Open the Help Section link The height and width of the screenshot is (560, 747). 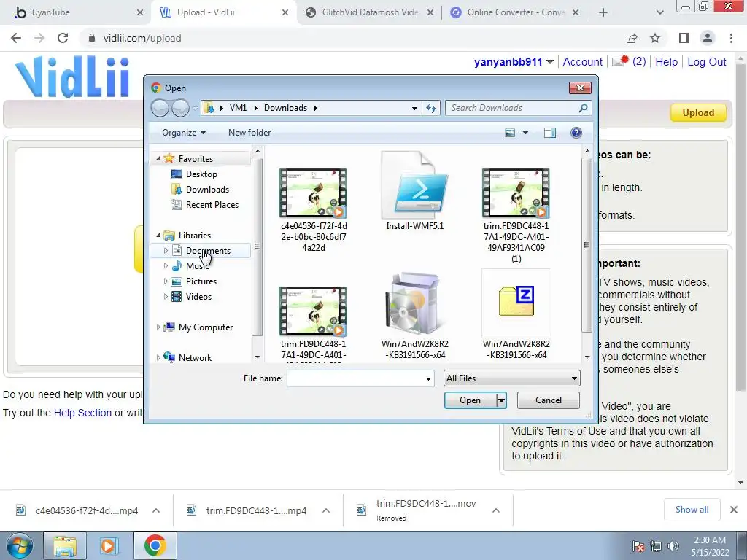[x=82, y=413]
